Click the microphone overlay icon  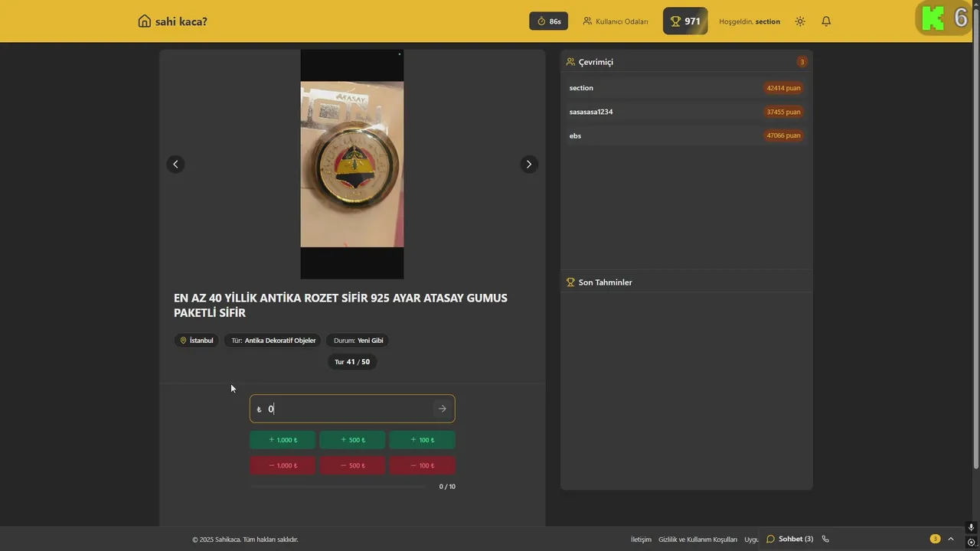pos(971,528)
